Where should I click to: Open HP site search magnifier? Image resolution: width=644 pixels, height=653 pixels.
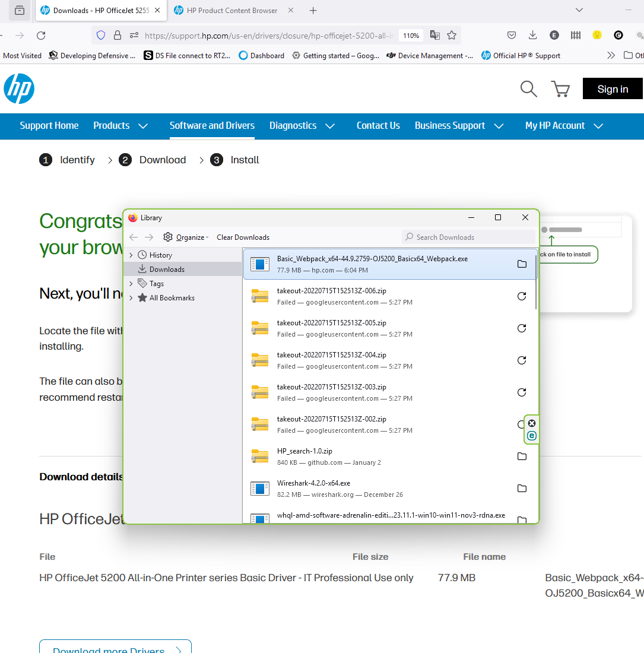[x=529, y=88]
